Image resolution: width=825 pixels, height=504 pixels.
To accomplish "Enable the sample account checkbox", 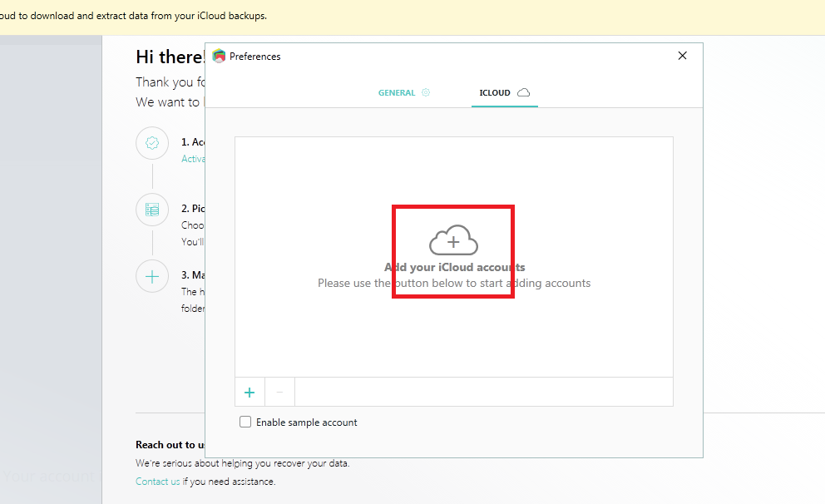I will [x=245, y=422].
